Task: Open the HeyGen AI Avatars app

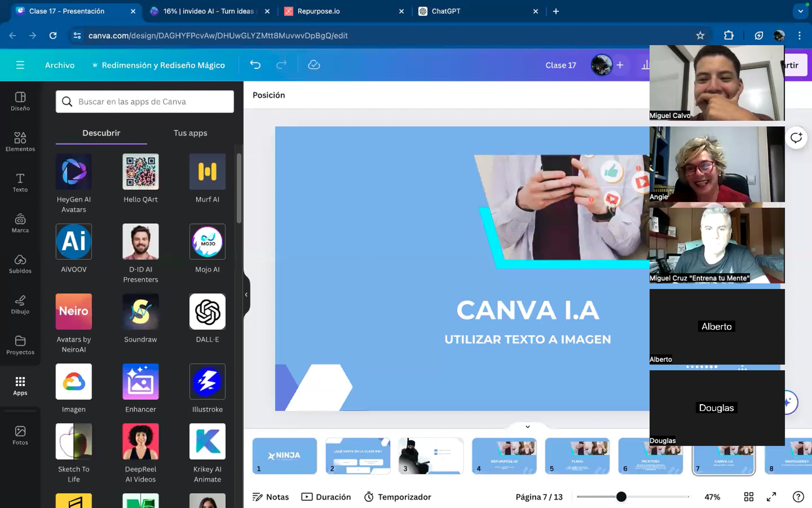Action: 73,171
